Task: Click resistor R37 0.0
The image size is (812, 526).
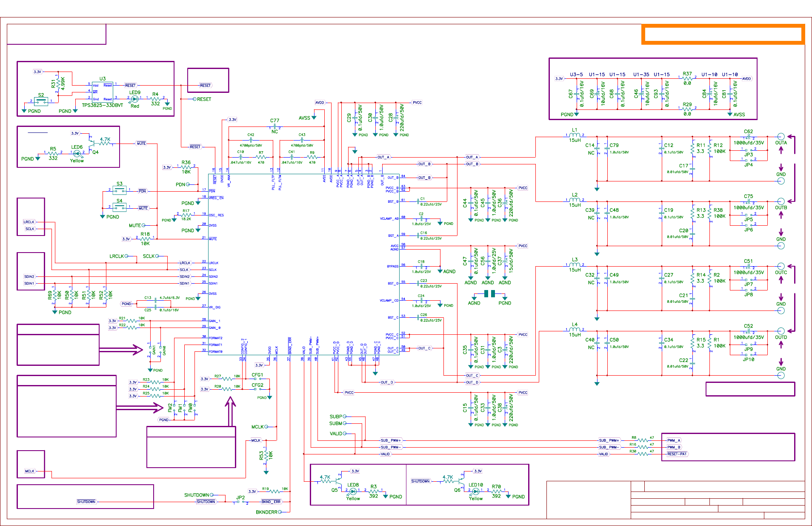Action: [x=687, y=78]
